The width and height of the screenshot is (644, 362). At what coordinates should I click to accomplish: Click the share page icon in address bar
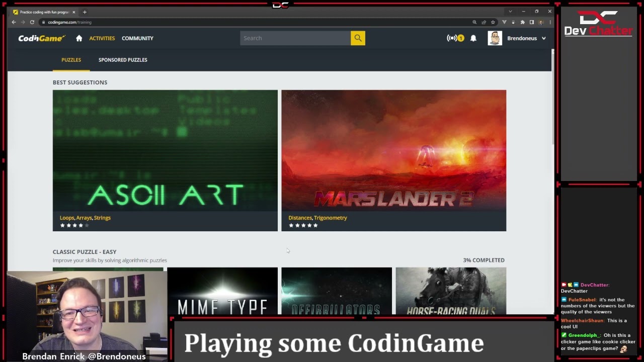point(484,22)
